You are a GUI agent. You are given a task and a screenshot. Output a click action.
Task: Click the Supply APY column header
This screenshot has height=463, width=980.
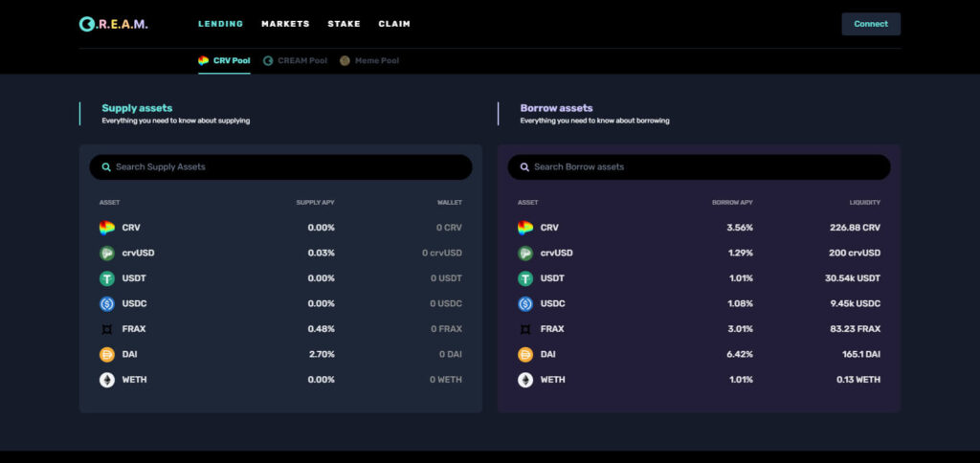(x=316, y=203)
